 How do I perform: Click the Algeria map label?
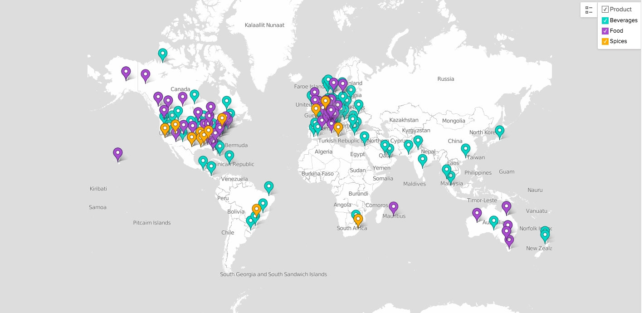324,152
